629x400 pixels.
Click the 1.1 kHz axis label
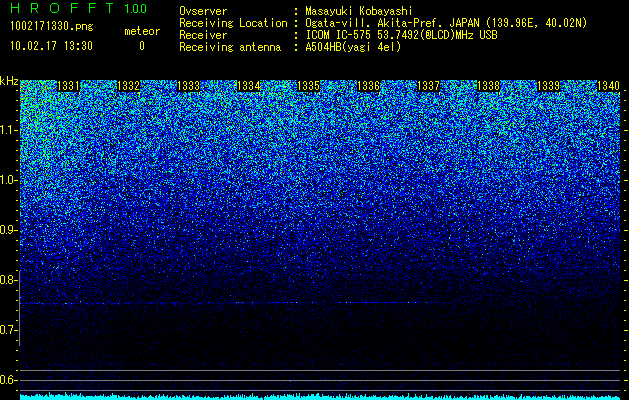[x=8, y=130]
